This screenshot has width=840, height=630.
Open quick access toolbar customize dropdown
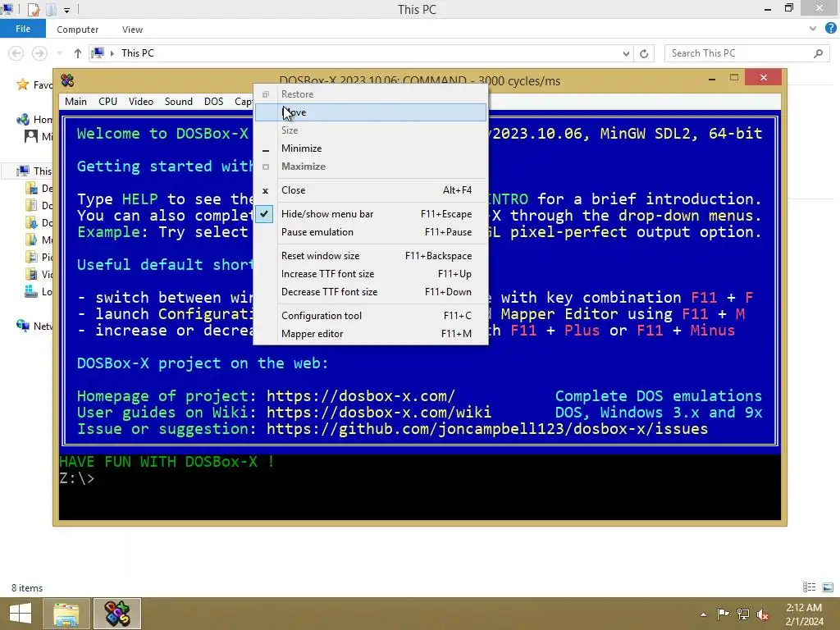66,10
